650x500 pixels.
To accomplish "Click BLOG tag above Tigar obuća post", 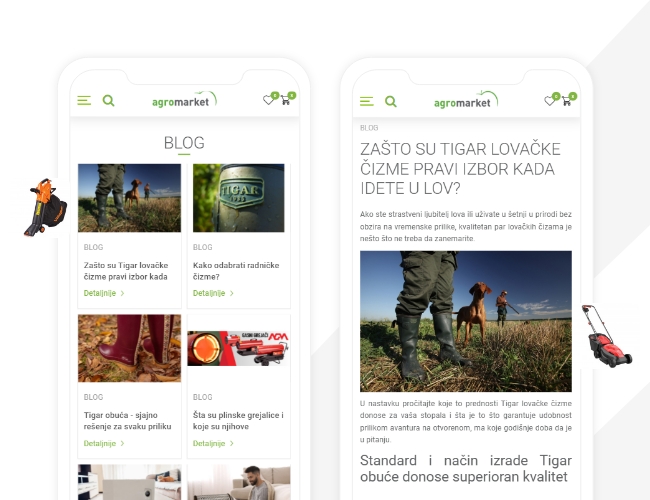I will tap(93, 397).
